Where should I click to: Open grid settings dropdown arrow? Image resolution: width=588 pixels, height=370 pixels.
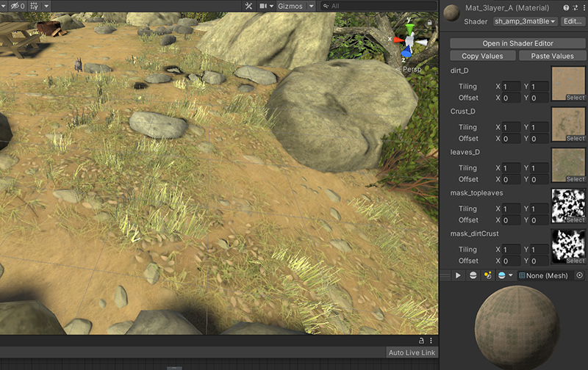pyautogui.click(x=46, y=6)
